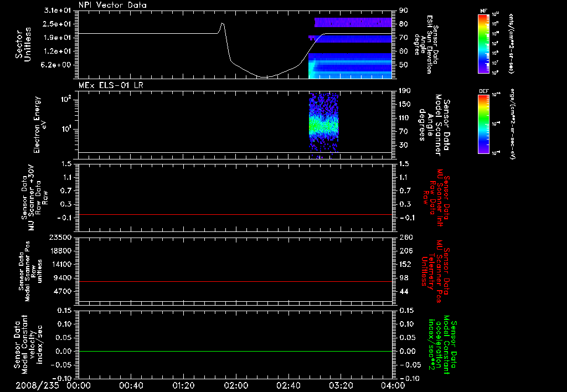
Task: Select the "3.1e+01" sector tick label
Action: [x=57, y=11]
